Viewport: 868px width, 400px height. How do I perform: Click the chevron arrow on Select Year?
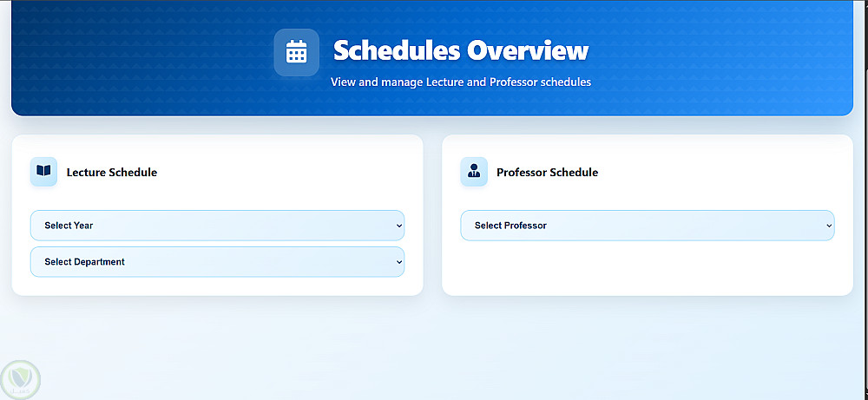[x=399, y=226]
